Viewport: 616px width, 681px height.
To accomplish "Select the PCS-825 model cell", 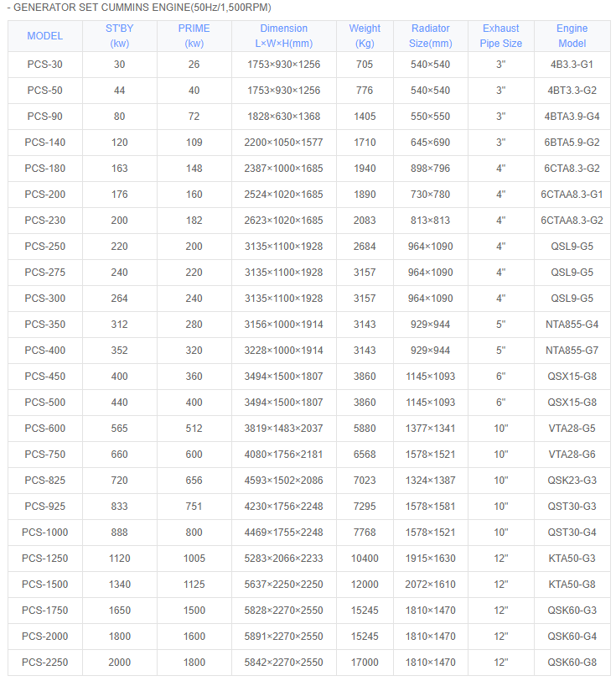I will click(45, 481).
